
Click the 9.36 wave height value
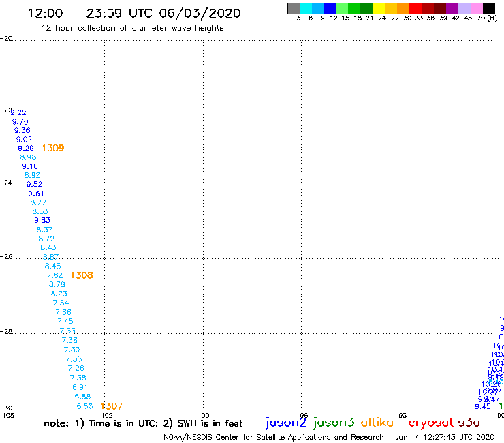22,130
